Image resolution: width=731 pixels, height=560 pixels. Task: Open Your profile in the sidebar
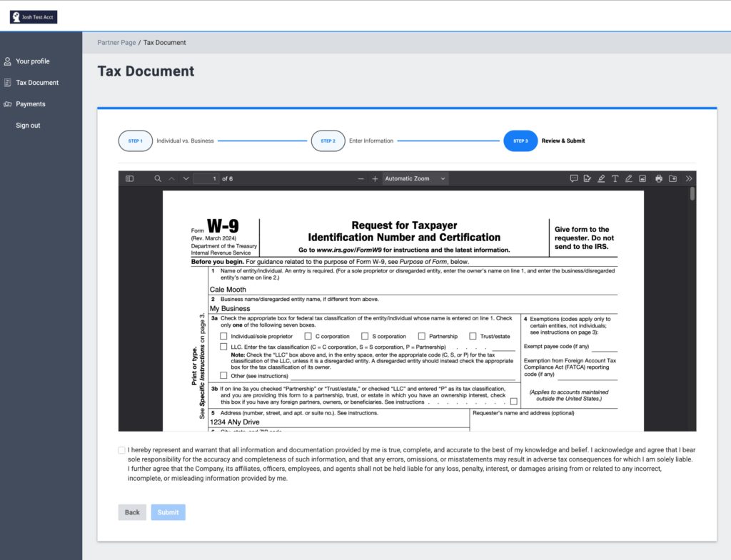(x=33, y=61)
